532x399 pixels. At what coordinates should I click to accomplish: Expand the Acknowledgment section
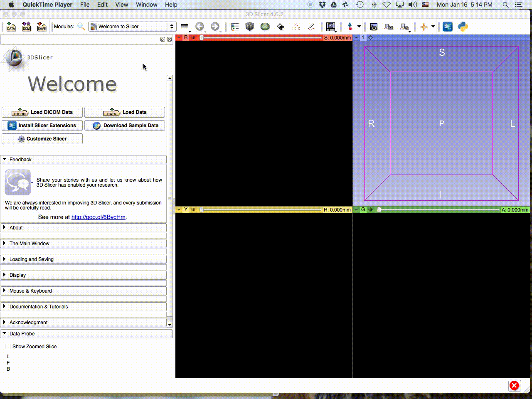84,323
